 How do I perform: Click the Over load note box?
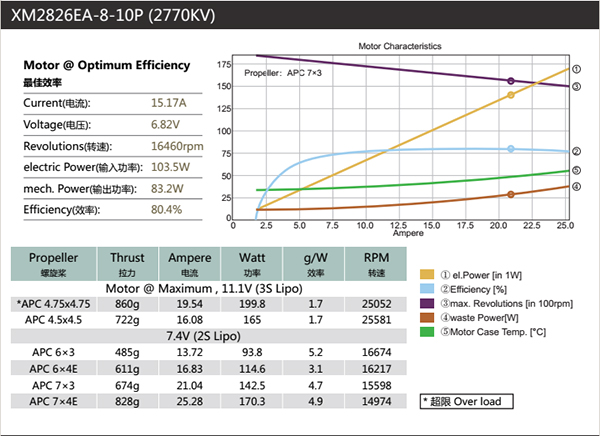pyautogui.click(x=468, y=402)
